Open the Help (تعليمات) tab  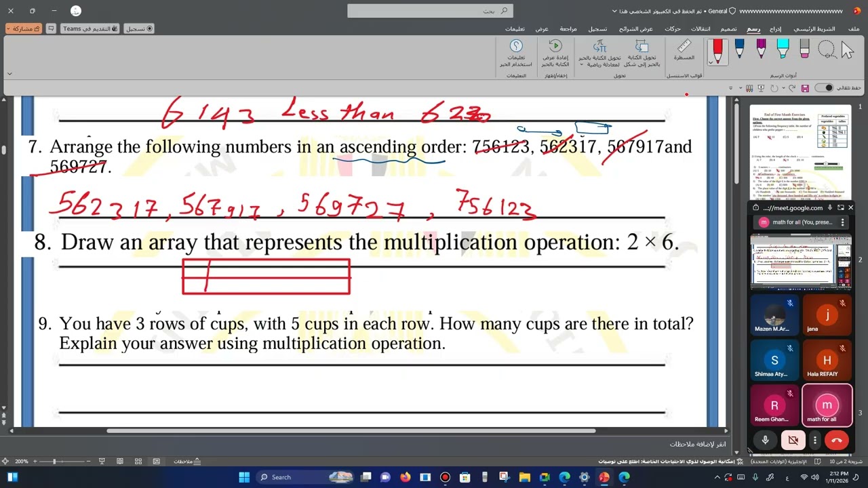[x=515, y=28]
